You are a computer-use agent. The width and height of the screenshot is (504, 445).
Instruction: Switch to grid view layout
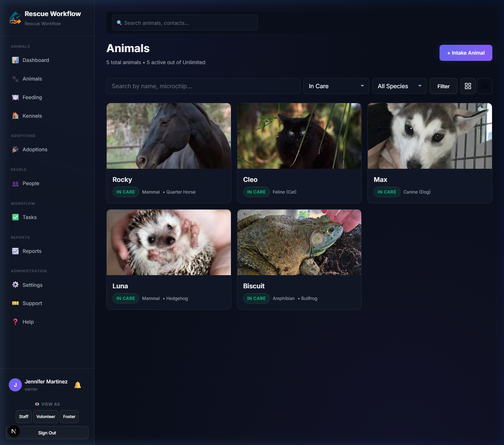pos(468,86)
